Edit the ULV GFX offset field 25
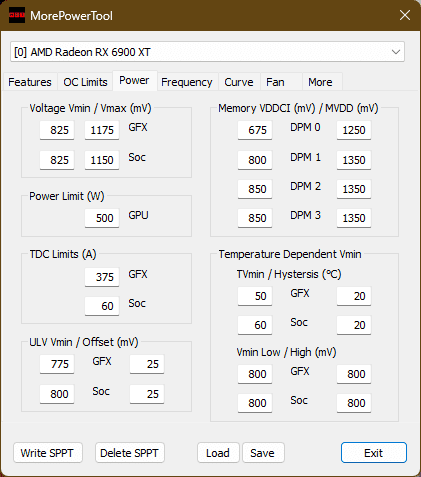The height and width of the screenshot is (477, 421). coord(147,364)
